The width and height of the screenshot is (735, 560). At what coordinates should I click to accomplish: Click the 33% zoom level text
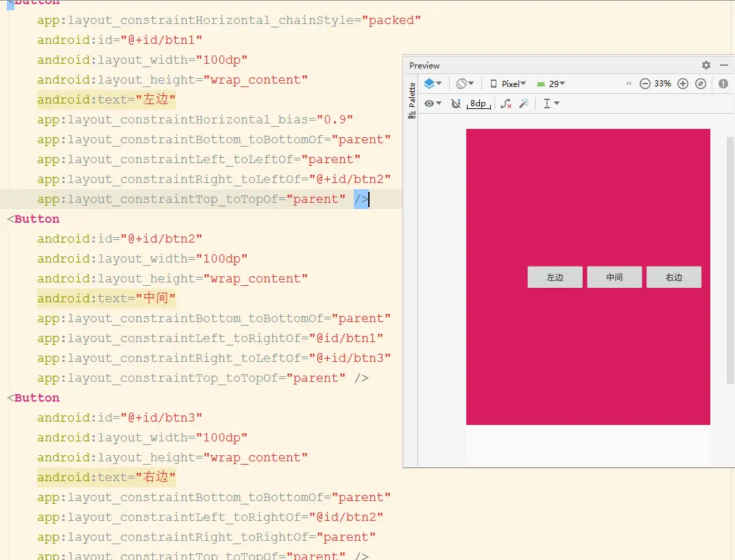tap(662, 84)
